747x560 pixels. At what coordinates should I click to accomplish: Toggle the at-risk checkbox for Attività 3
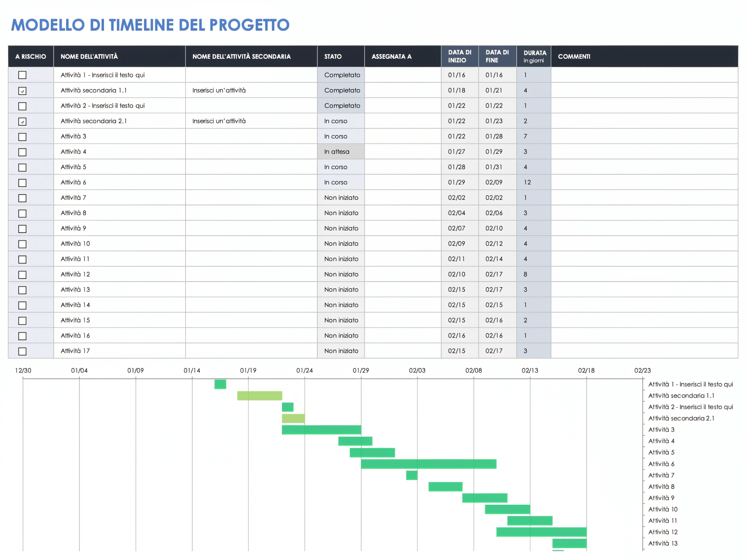23,136
